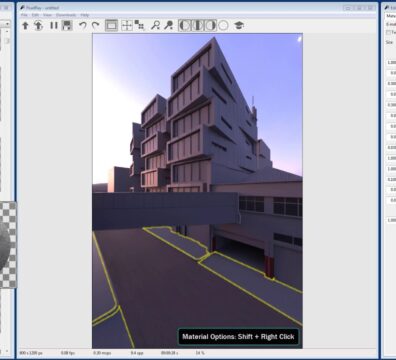
Task: Click the crosshair grid region icon
Action: (x=127, y=25)
